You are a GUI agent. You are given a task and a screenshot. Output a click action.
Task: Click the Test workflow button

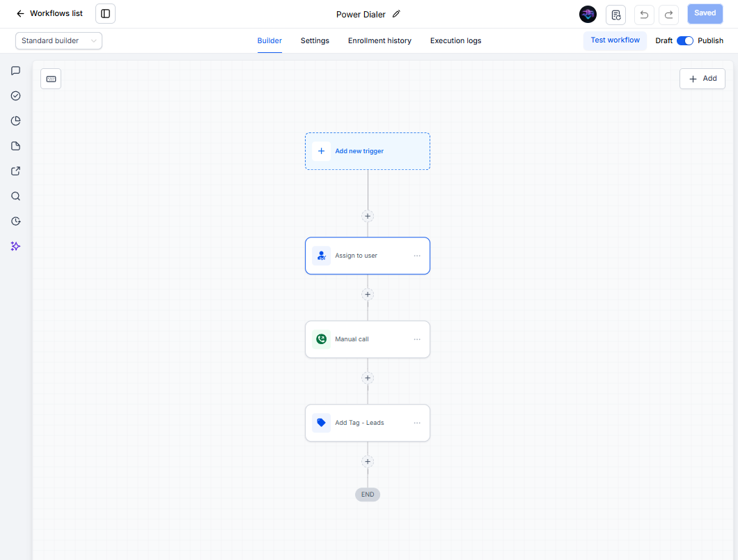click(x=615, y=40)
